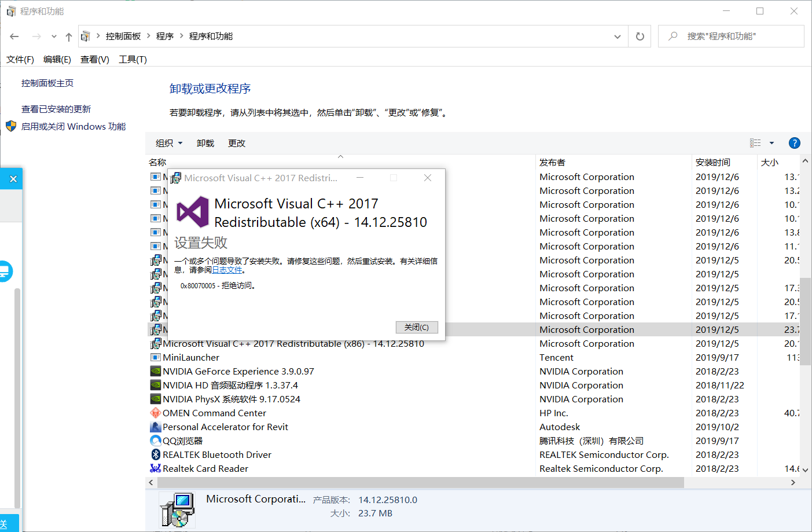This screenshot has width=812, height=532.
Task: Open the 工具(T) menu
Action: (133, 60)
